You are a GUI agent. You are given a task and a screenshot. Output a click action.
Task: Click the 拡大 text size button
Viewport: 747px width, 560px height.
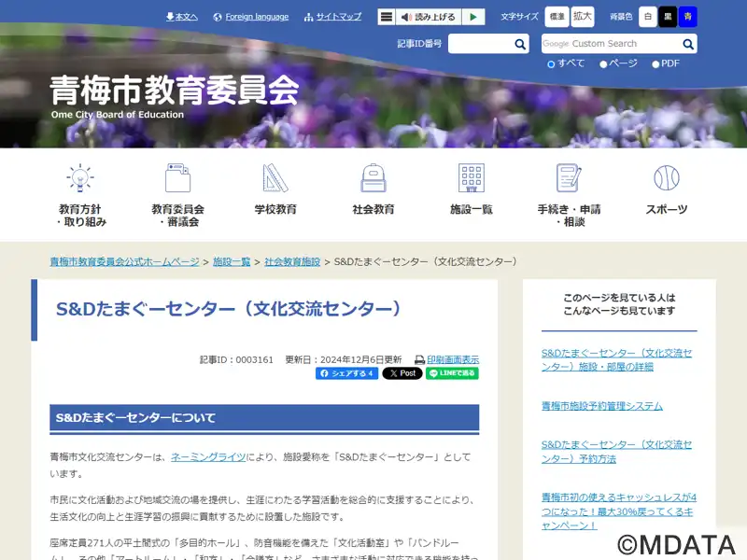pos(583,17)
